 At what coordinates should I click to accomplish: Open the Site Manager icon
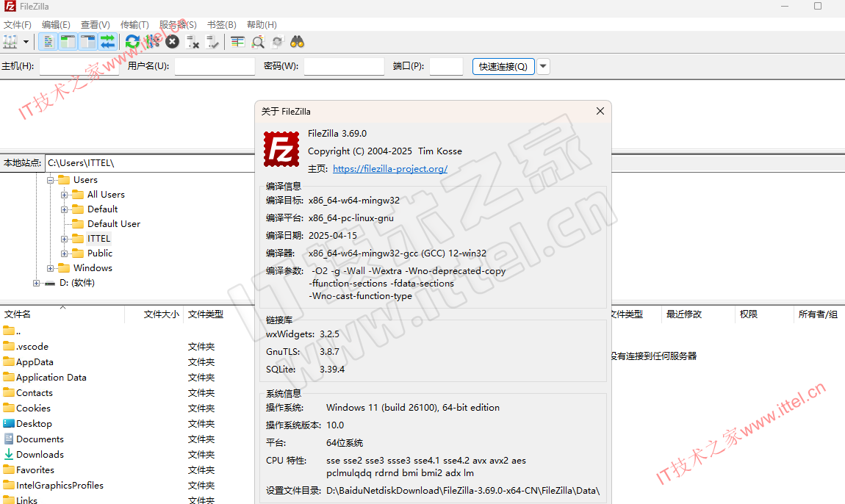coord(10,42)
